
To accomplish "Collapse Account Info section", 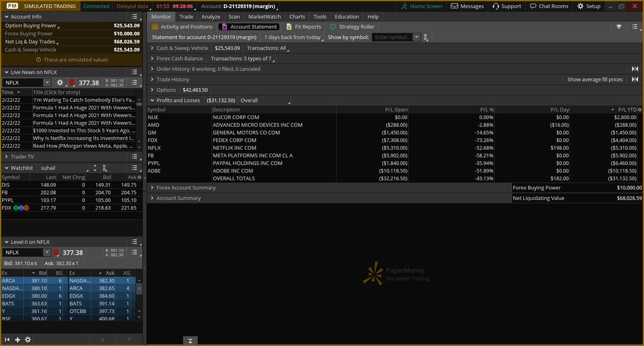I will pos(7,17).
